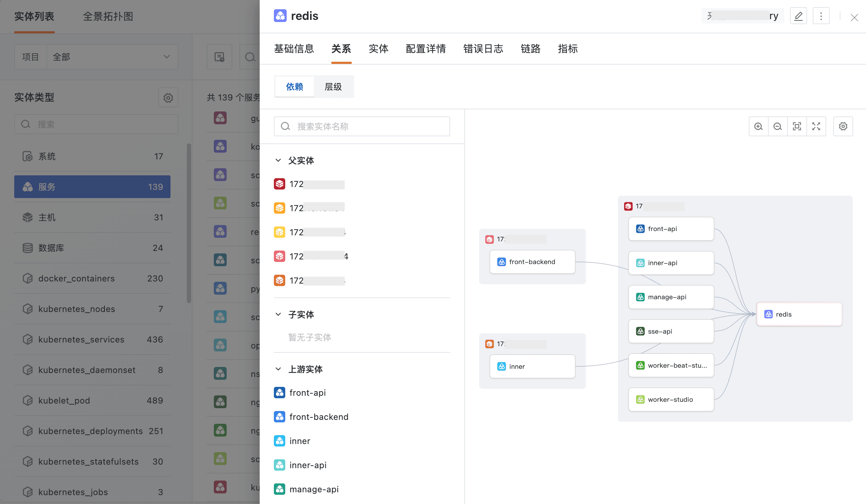Click the 搜索实体名称 search field

pyautogui.click(x=362, y=126)
